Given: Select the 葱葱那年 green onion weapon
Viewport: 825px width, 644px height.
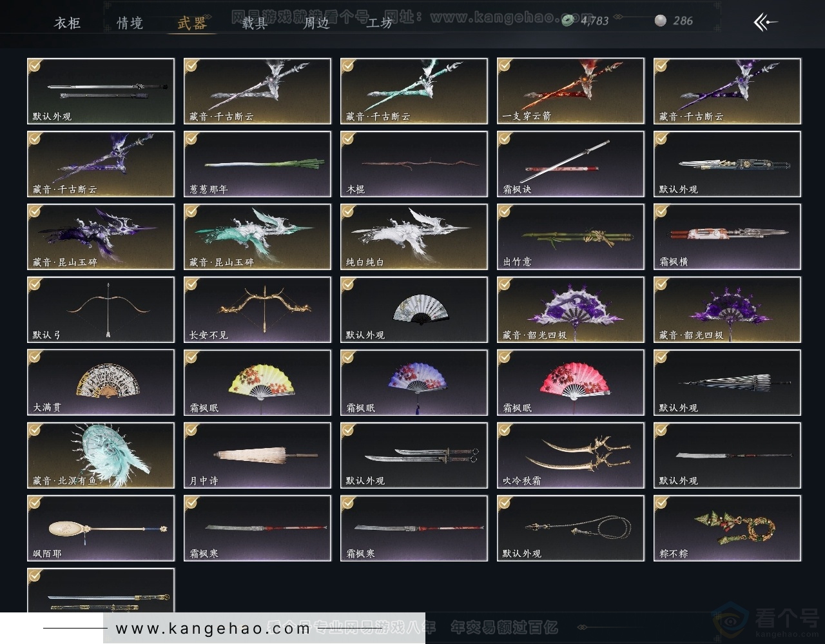Looking at the screenshot, I should click(x=257, y=164).
